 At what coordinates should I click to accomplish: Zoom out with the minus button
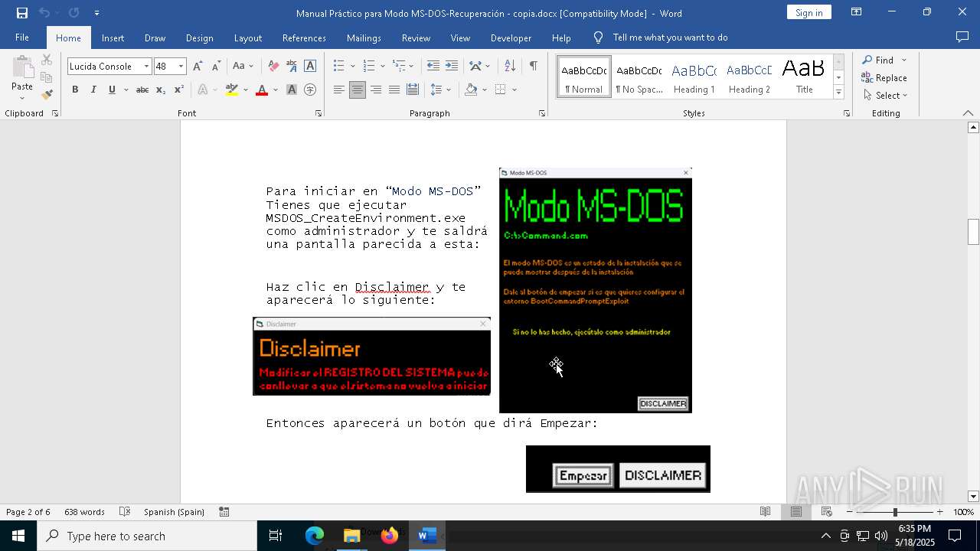pos(850,512)
